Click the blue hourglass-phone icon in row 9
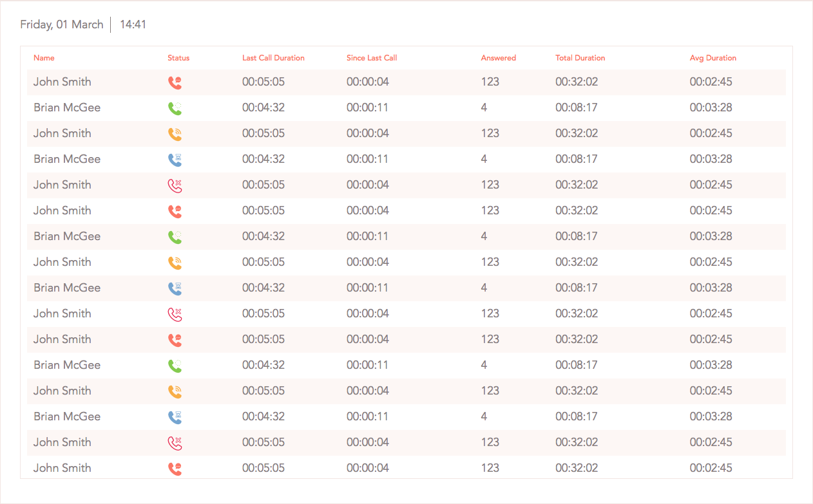The width and height of the screenshot is (813, 504). [x=175, y=288]
